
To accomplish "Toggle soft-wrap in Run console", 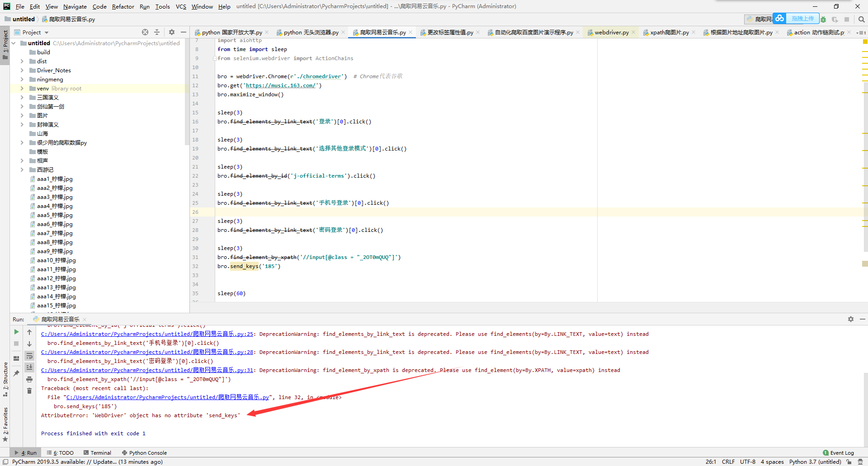I will pos(29,356).
